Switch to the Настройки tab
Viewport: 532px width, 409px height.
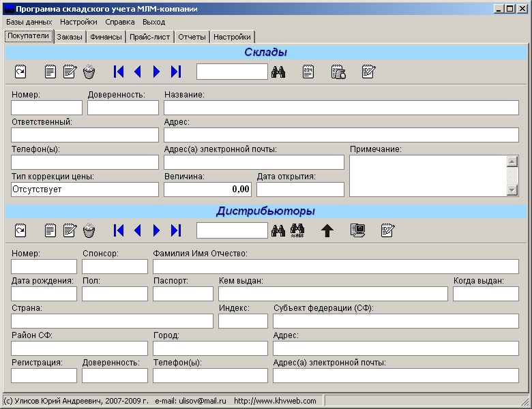(232, 37)
